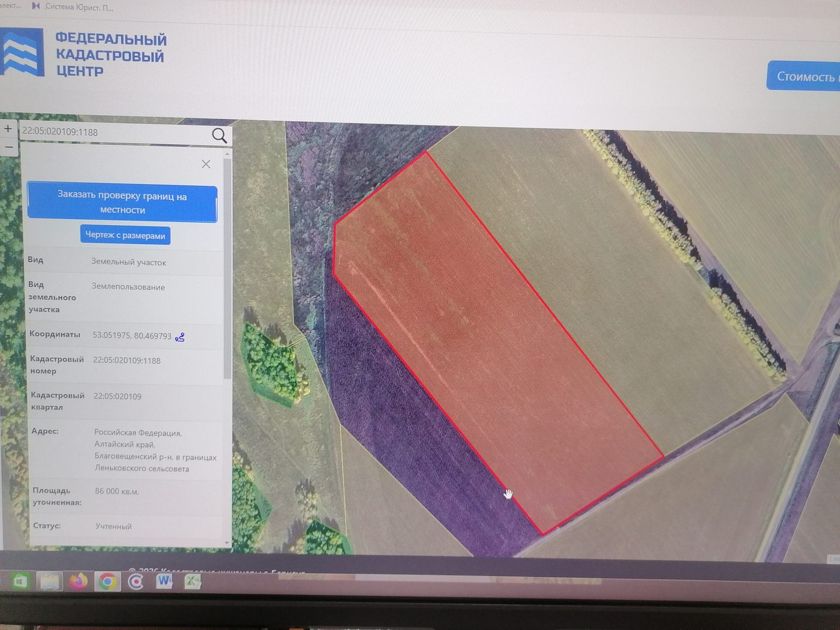Click the coordinates route icon
840x630 pixels.
pyautogui.click(x=180, y=338)
